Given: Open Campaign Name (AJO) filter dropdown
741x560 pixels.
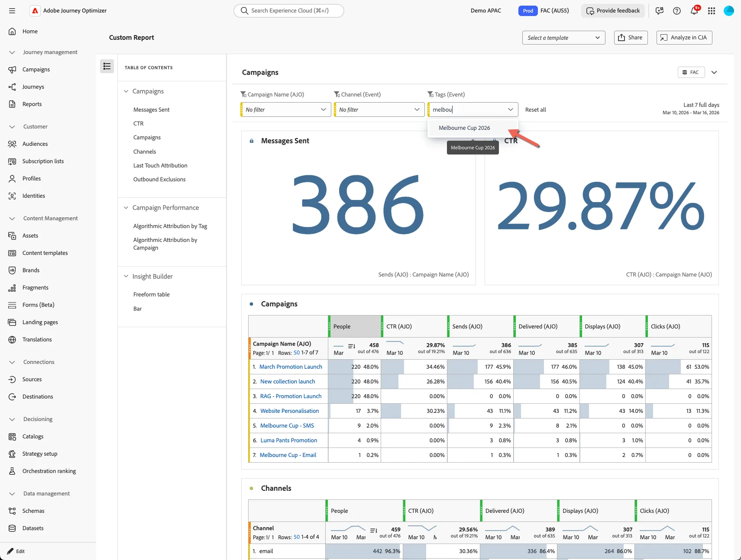Looking at the screenshot, I should [286, 109].
